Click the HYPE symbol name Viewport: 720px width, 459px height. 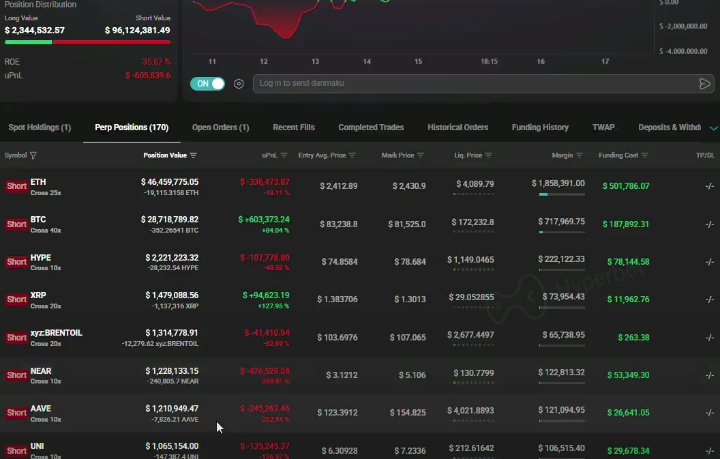click(x=41, y=257)
